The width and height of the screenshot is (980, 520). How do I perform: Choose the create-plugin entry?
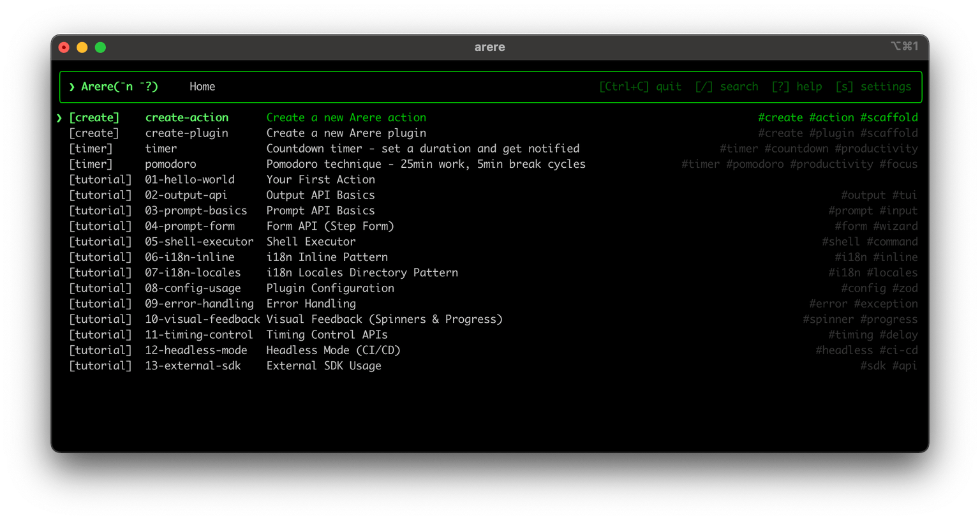pos(186,133)
